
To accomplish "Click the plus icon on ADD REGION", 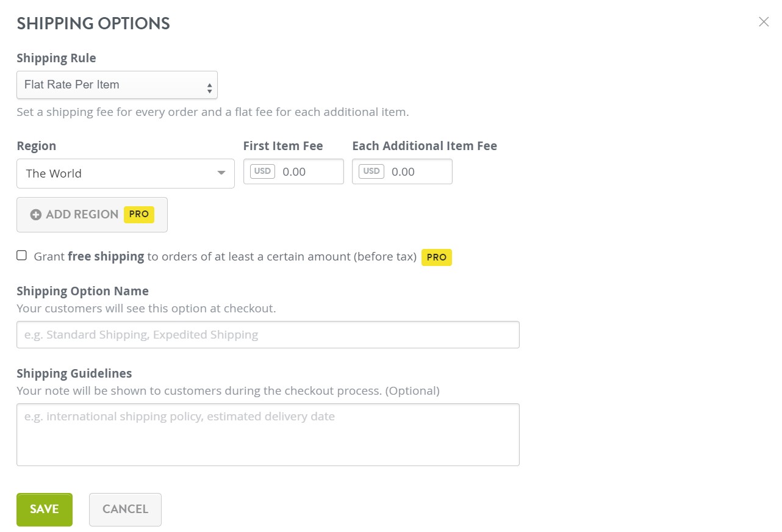I will point(37,215).
